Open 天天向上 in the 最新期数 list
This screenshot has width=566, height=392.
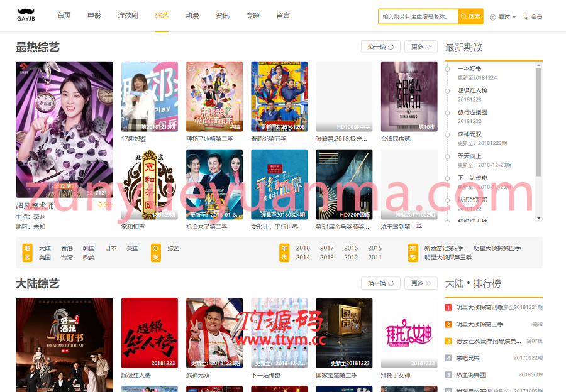click(469, 156)
